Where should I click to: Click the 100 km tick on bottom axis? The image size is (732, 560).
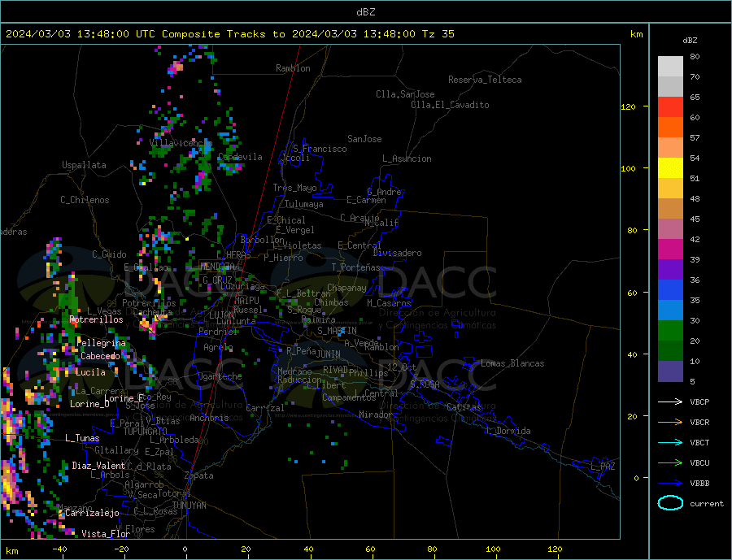pos(493,549)
